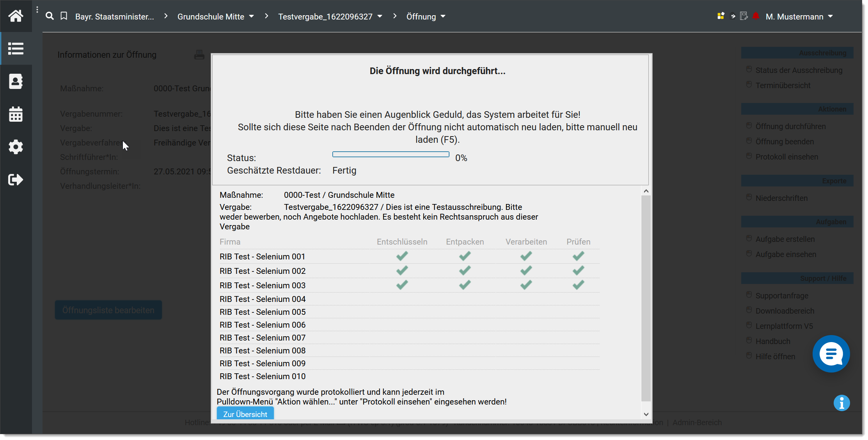Click the search magnifier icon
The width and height of the screenshot is (868, 440).
click(50, 16)
